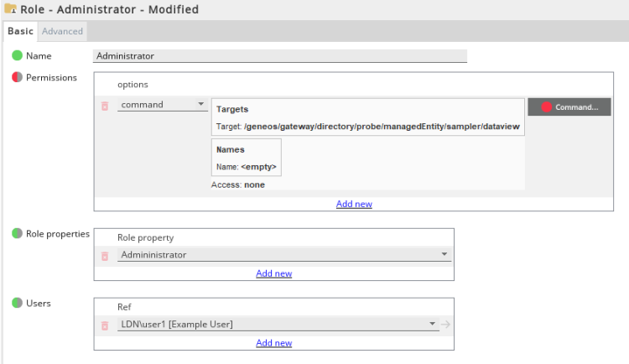The height and width of the screenshot is (364, 629).
Task: Delete the LDN\user1 user row trash icon
Action: [x=105, y=325]
